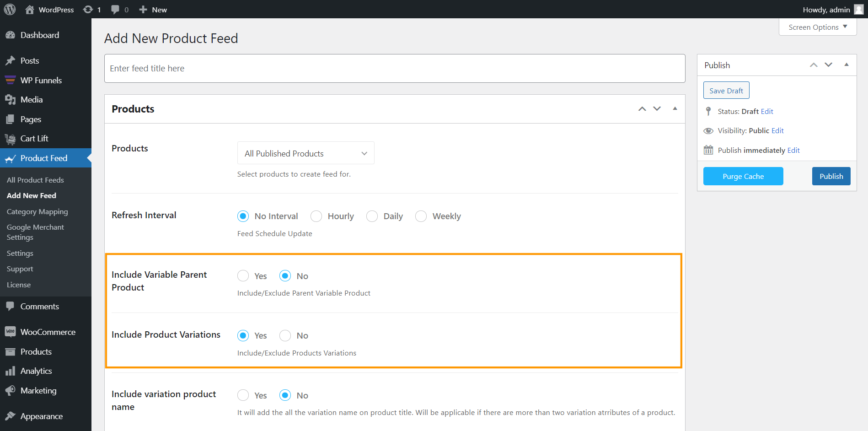The width and height of the screenshot is (868, 431).
Task: Open Settings under Product Feed
Action: 20,253
